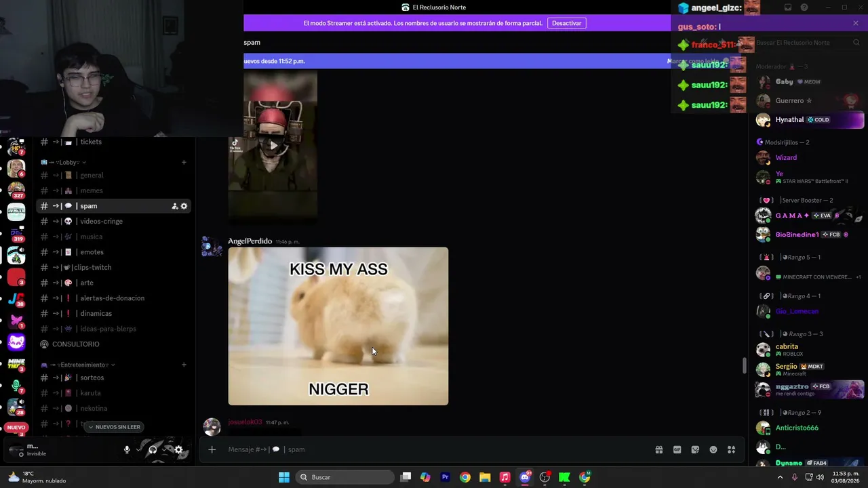Open Discord from the taskbar

(525, 477)
